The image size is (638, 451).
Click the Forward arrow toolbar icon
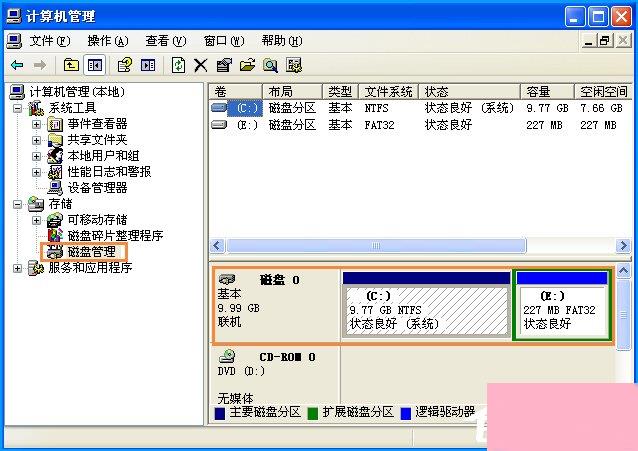point(39,65)
